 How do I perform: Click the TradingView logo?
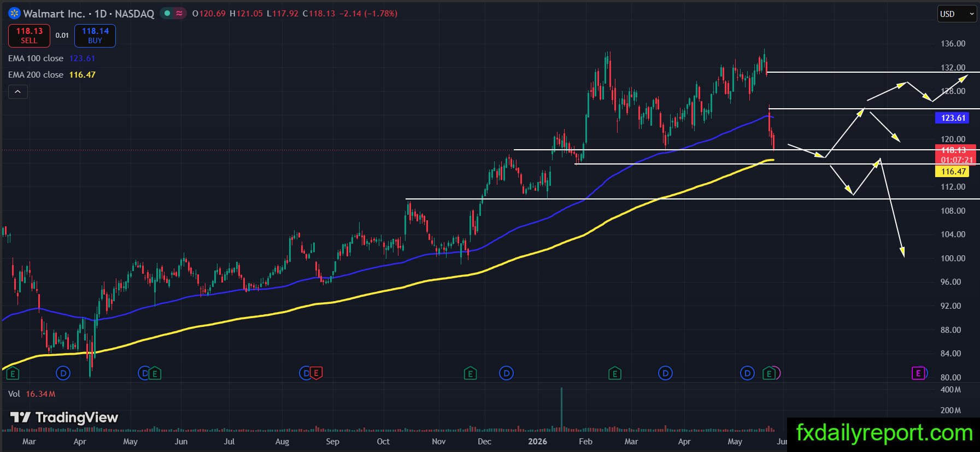tap(64, 418)
